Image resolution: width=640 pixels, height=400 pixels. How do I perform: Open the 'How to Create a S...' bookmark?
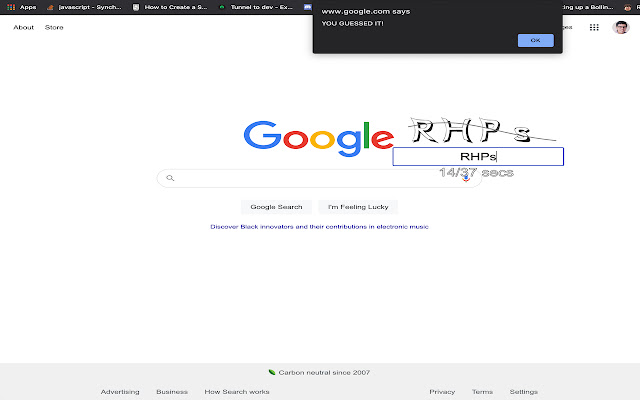tap(171, 7)
